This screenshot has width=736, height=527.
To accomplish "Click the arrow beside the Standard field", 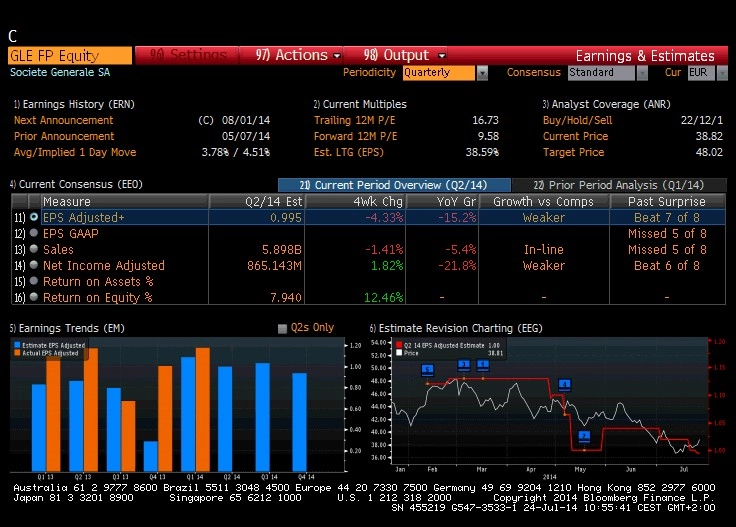I will (x=642, y=73).
